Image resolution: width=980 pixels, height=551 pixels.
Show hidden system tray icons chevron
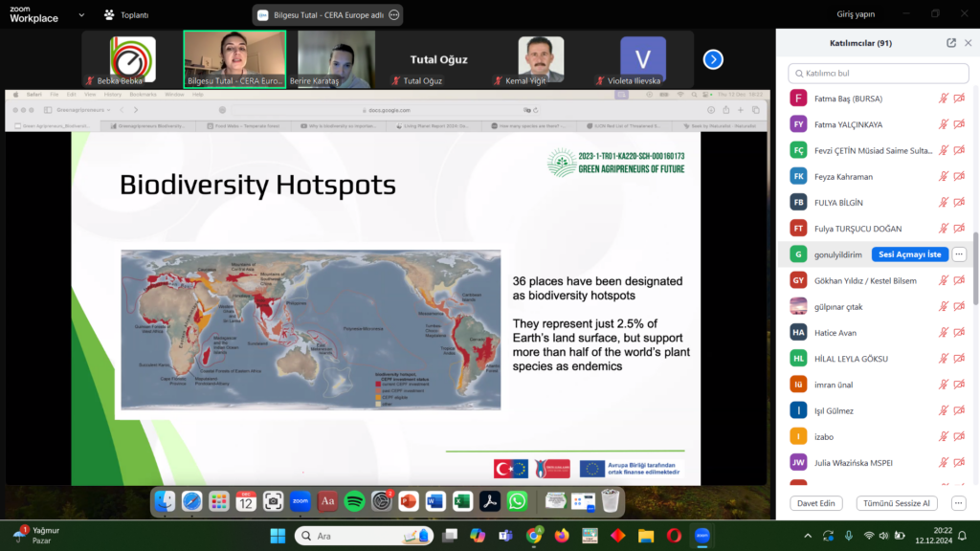click(x=808, y=536)
